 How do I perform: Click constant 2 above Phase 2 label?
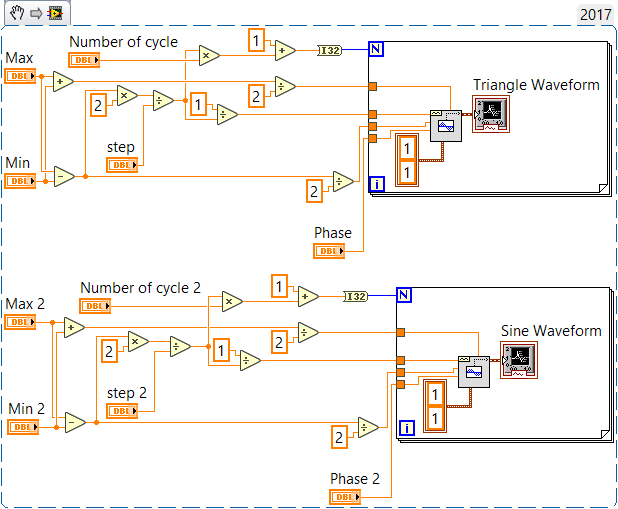tap(339, 437)
